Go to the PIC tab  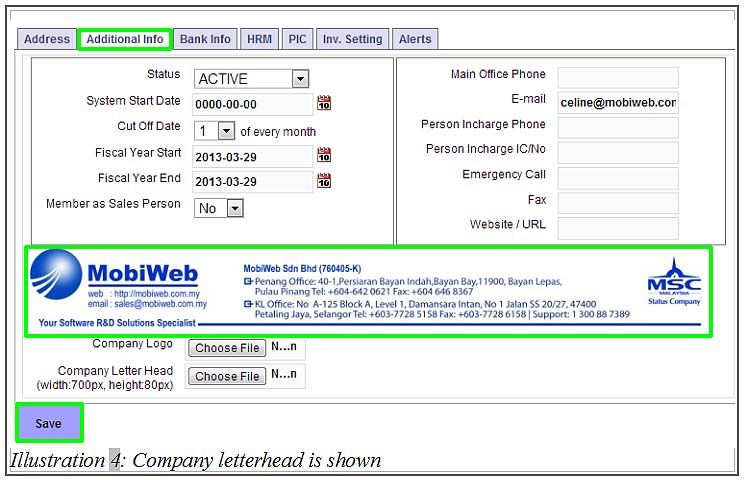pyautogui.click(x=297, y=39)
